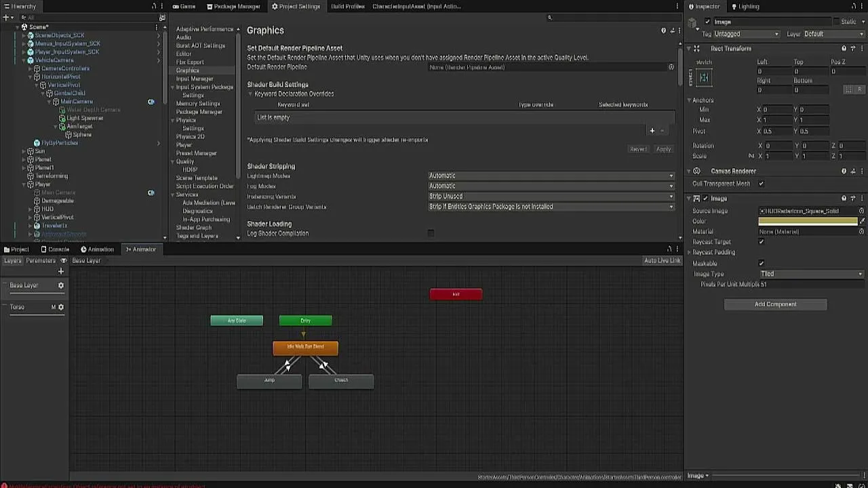
Task: Open the Parameters tab in Animator
Action: [41, 260]
